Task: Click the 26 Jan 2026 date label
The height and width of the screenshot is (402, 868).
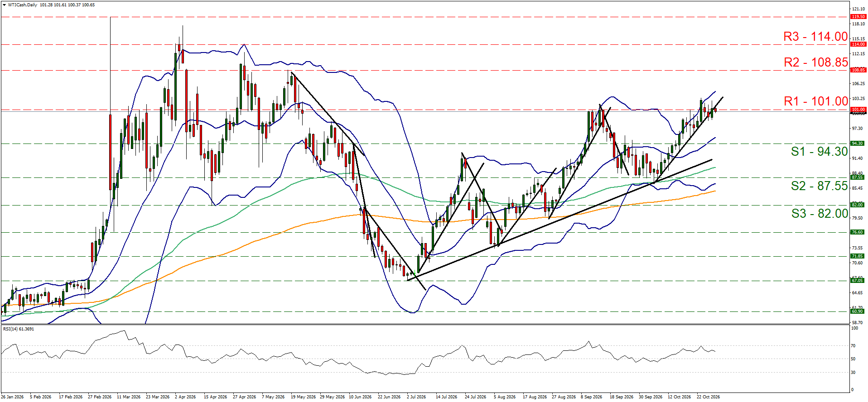Action: [12, 397]
